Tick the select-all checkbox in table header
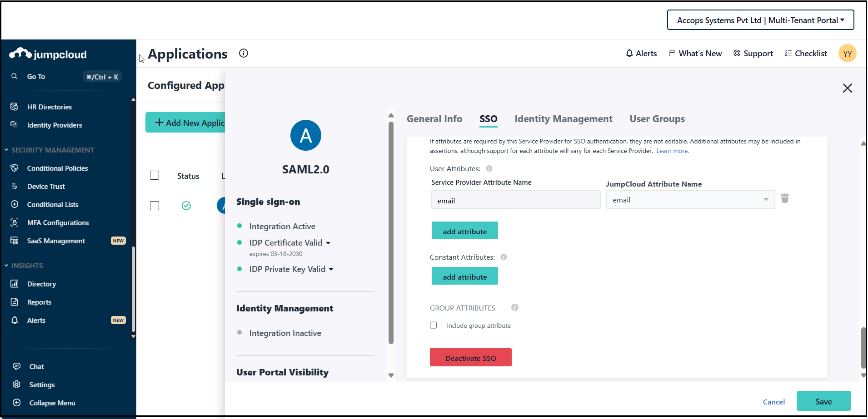Screen dimensions: 868x419 (x=155, y=175)
